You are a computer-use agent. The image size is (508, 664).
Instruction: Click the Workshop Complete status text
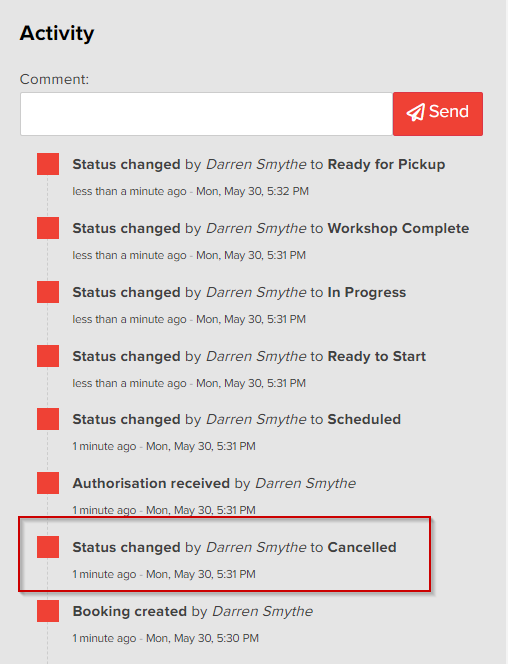398,228
